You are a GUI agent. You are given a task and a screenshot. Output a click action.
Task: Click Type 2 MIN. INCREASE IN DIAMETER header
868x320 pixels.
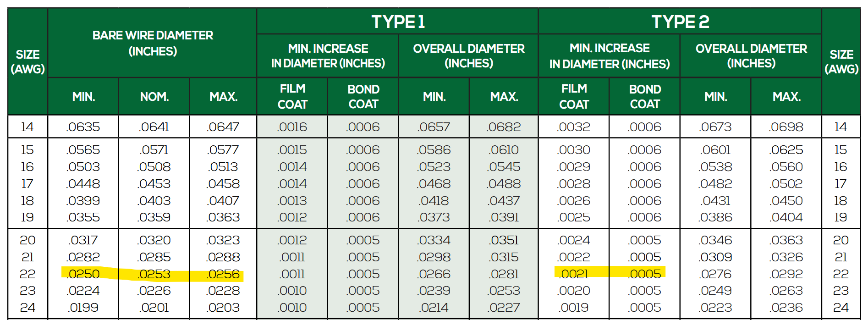click(609, 55)
